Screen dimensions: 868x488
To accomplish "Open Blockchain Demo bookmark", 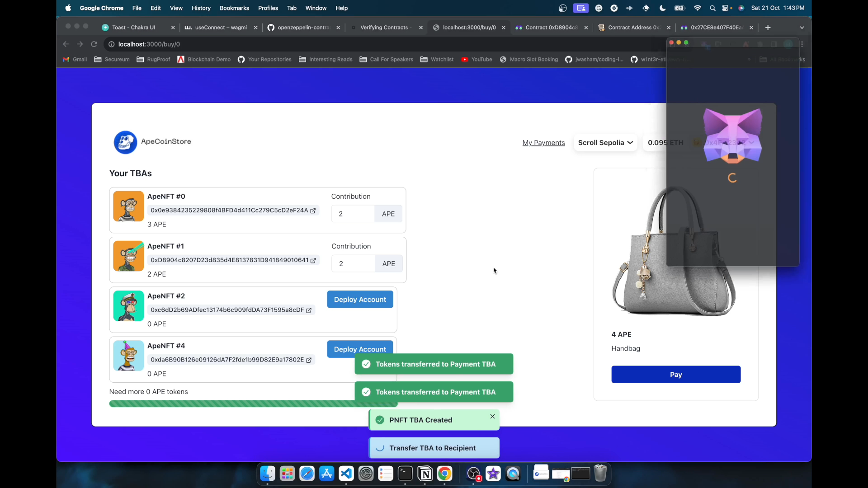I will [204, 59].
